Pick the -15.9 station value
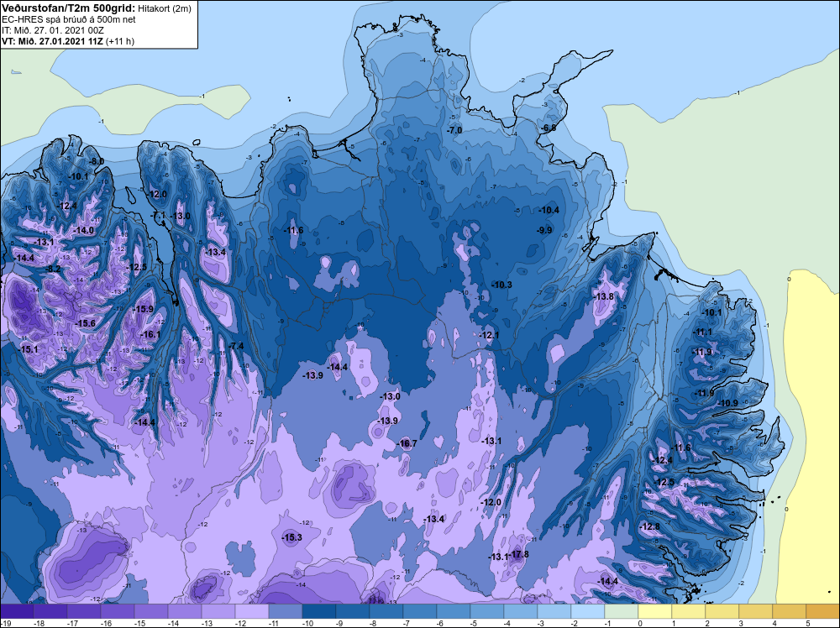The image size is (840, 628). pyautogui.click(x=144, y=309)
